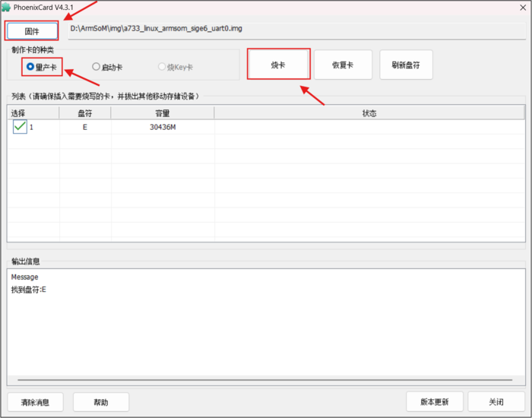The height and width of the screenshot is (418, 532).
Task: Click the 关闭 close button
Action: [496, 402]
